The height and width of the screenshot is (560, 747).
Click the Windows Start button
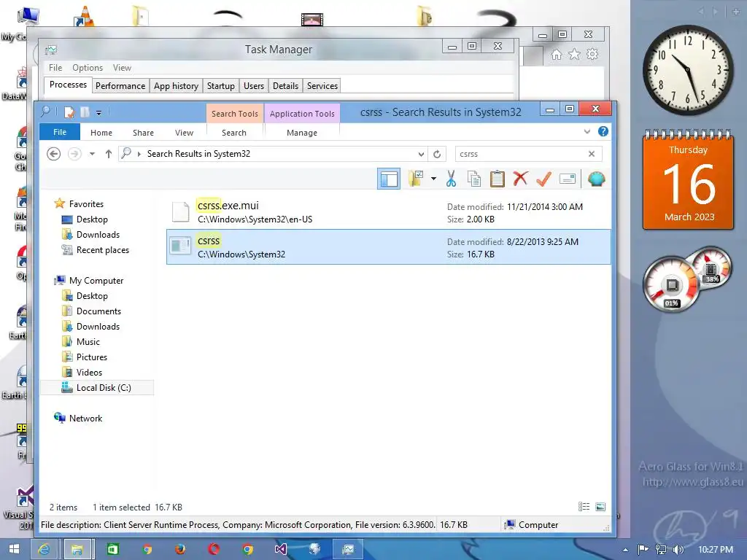(x=15, y=549)
